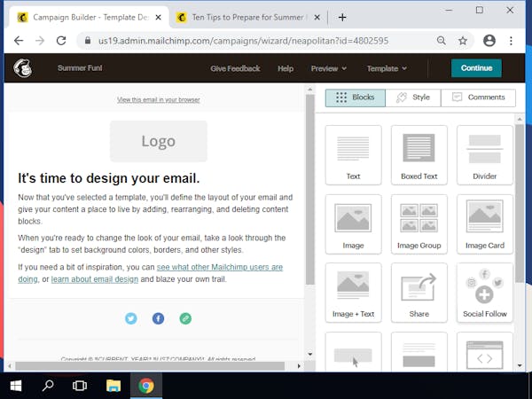Click the Continue button

[476, 68]
